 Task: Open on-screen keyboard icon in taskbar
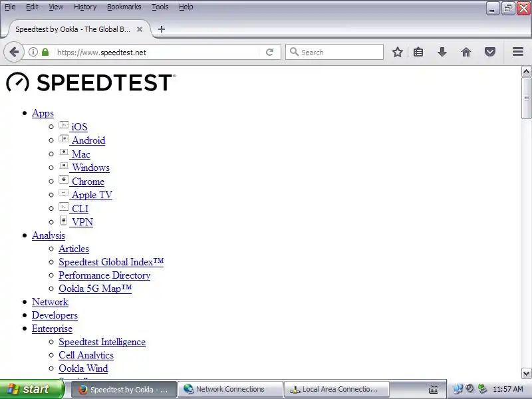click(434, 389)
